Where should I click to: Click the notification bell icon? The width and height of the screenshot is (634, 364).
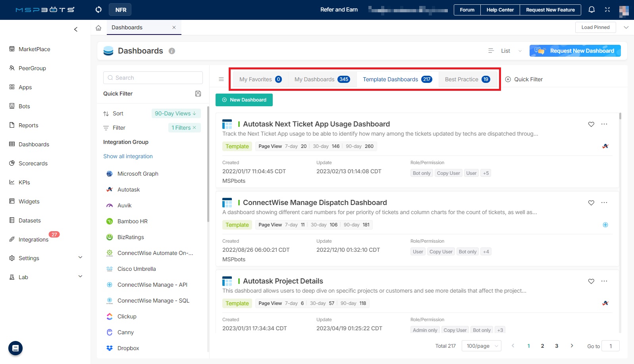click(x=592, y=10)
